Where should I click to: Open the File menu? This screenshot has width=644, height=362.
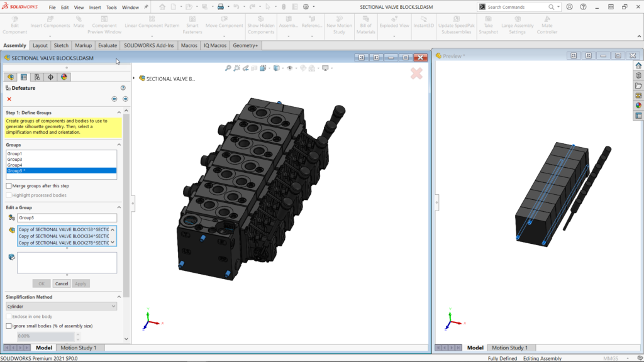pos(52,8)
